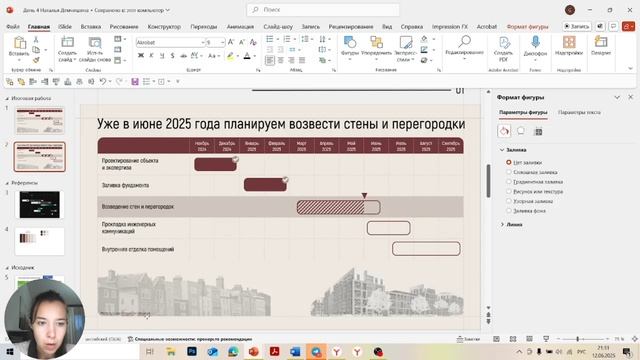Switch to the Переходы tab
The width and height of the screenshot is (640, 360).
pyautogui.click(x=204, y=27)
